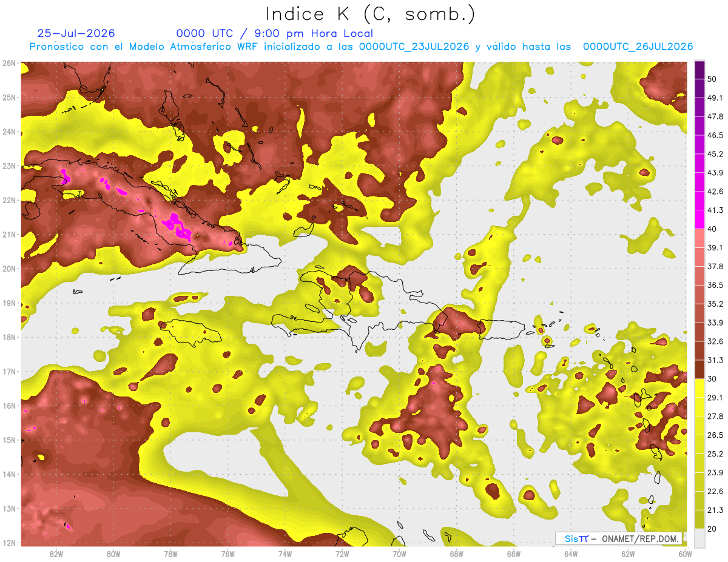This screenshot has height=562, width=728.
Task: Click the longitude axis label "74W"
Action: 285,554
